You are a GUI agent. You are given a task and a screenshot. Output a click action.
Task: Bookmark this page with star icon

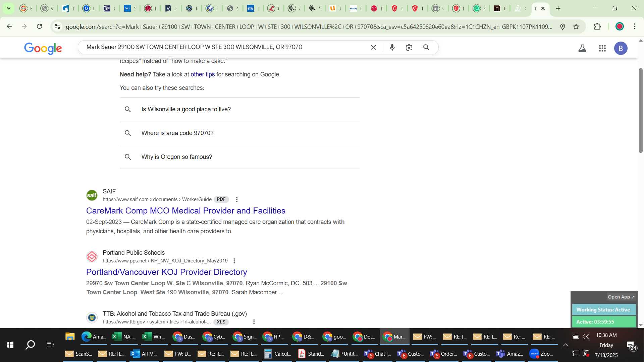(x=576, y=26)
